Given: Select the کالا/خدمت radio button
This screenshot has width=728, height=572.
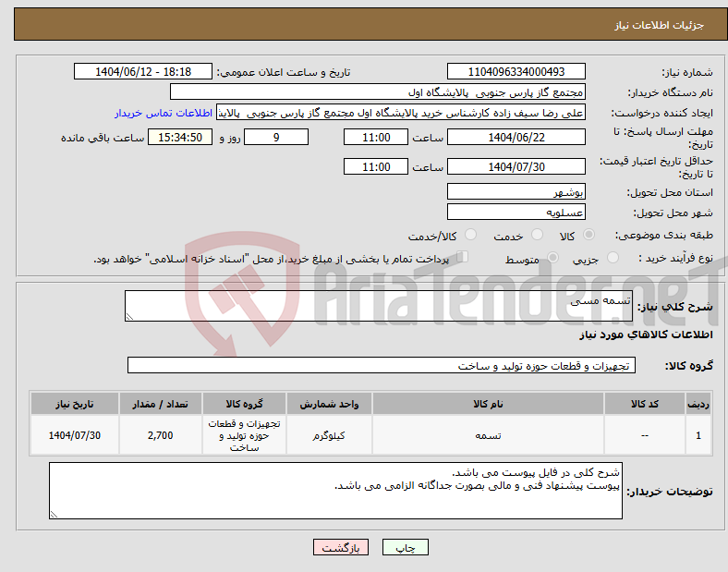Looking at the screenshot, I should (470, 235).
